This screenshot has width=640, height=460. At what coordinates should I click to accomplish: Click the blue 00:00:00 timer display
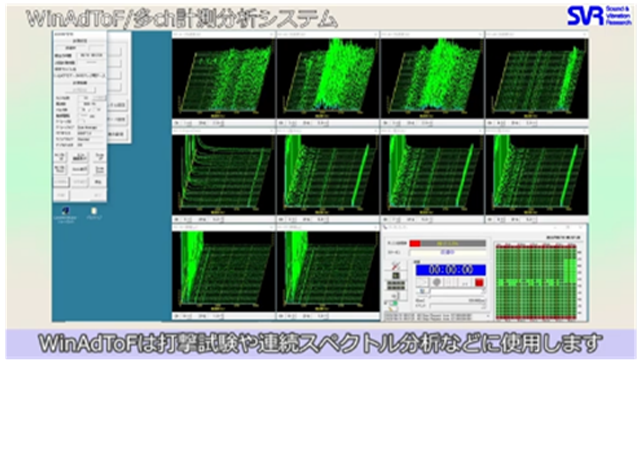(x=451, y=270)
